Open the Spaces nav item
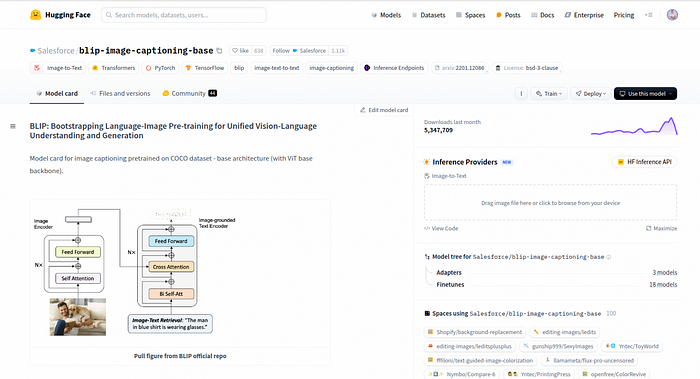700x379 pixels. tap(470, 15)
